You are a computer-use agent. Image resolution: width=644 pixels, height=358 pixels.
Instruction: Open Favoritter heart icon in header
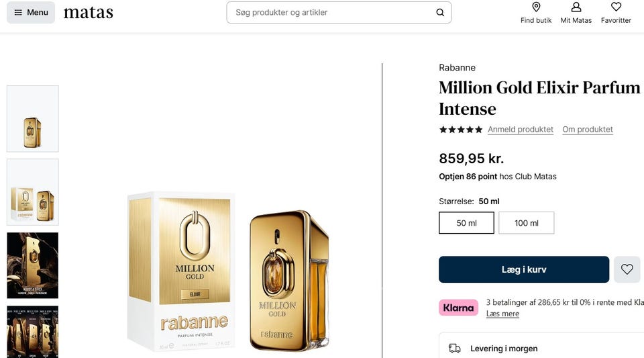(616, 12)
